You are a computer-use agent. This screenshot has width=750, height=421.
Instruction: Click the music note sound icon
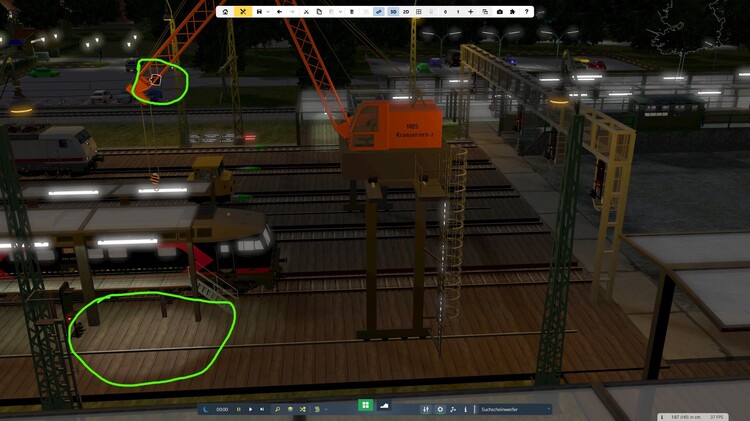pyautogui.click(x=453, y=409)
